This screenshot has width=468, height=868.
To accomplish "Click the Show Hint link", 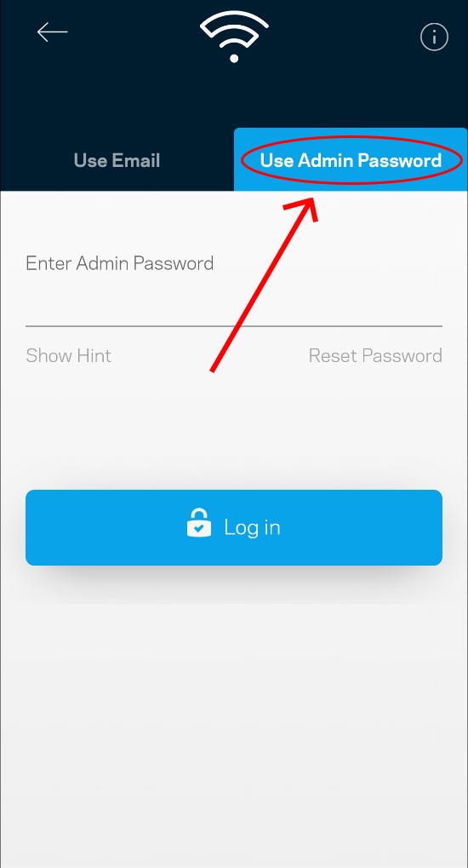I will tap(69, 355).
